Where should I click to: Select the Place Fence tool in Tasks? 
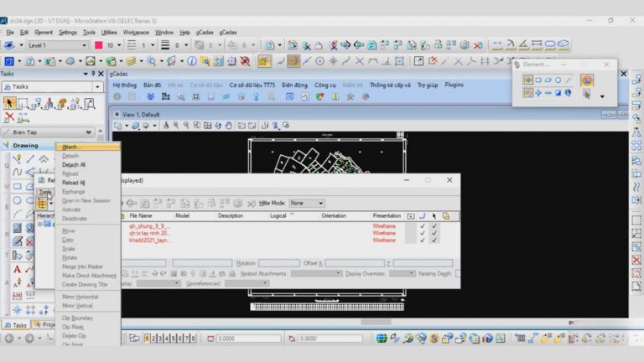(x=23, y=103)
